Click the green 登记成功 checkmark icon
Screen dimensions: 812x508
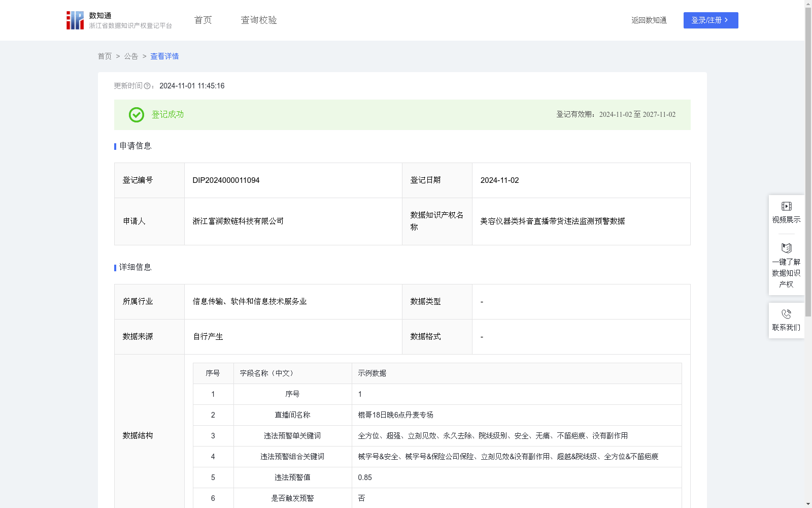point(136,115)
